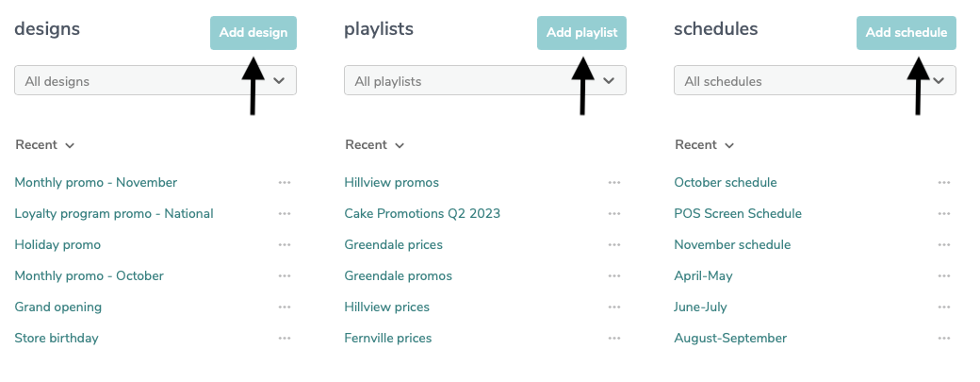Expand the All schedules dropdown
The width and height of the screenshot is (980, 382).
tap(815, 81)
